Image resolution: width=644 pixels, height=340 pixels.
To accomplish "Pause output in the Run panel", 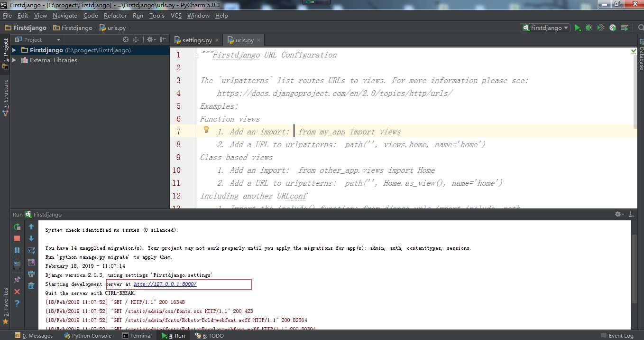I will coord(17,250).
